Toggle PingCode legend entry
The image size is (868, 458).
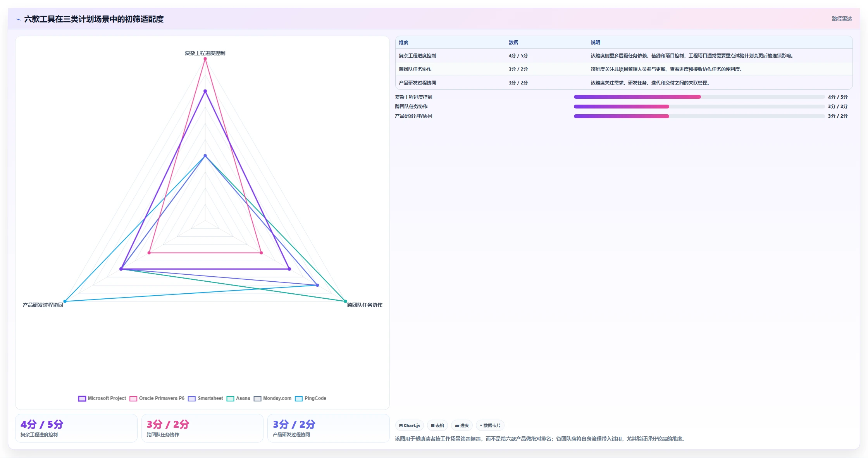311,398
